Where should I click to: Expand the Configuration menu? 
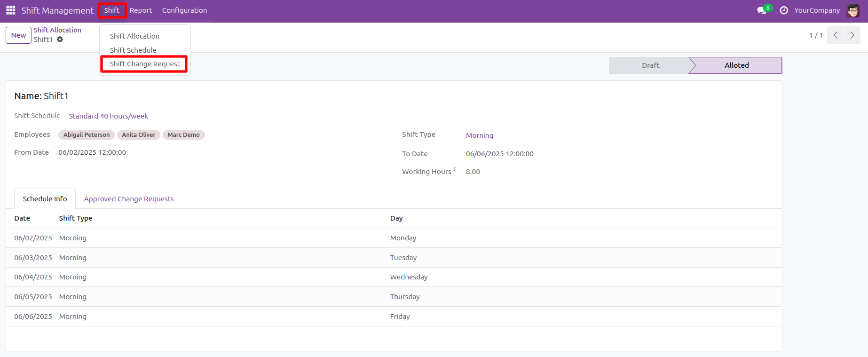click(x=184, y=10)
